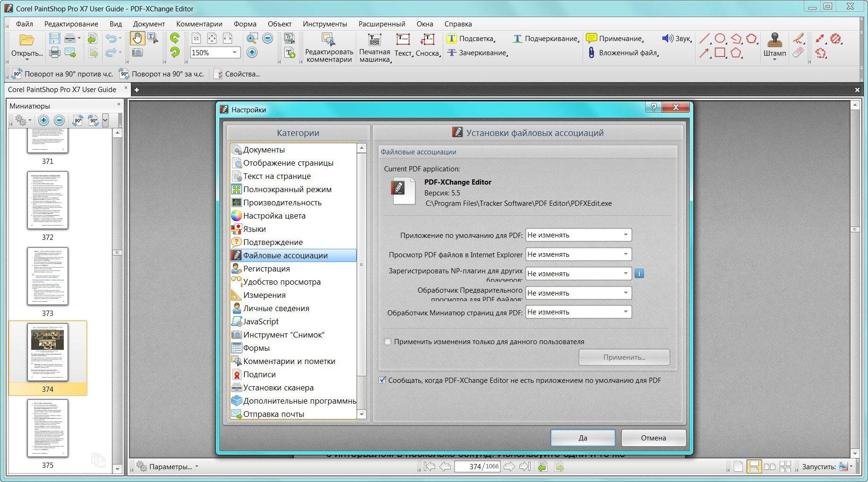This screenshot has width=868, height=482.
Task: Click info icon next to NP-plugin option
Action: [x=639, y=273]
